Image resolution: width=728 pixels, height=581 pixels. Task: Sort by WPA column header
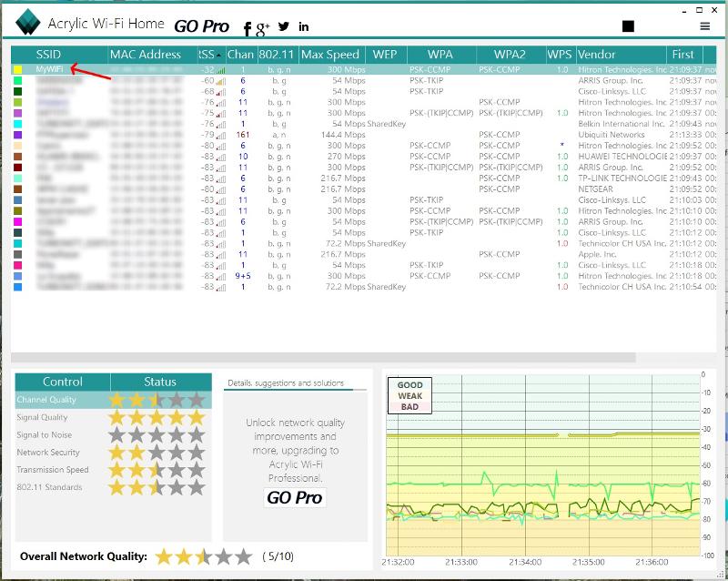point(441,55)
